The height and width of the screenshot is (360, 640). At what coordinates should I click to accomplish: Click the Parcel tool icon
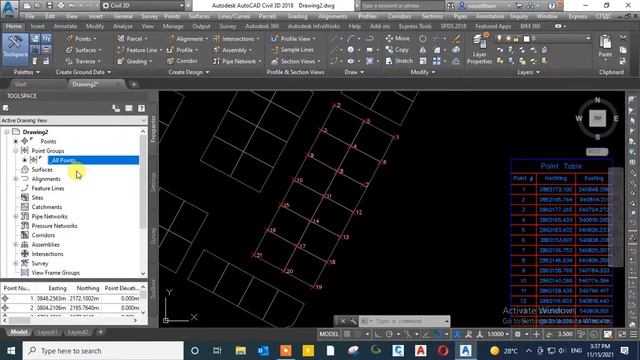tap(121, 39)
